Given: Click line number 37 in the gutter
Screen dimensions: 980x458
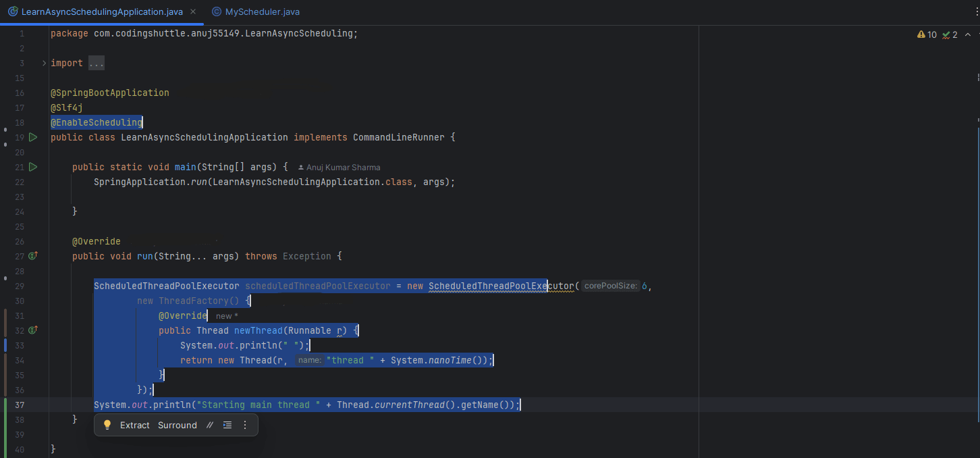Looking at the screenshot, I should click(x=20, y=405).
